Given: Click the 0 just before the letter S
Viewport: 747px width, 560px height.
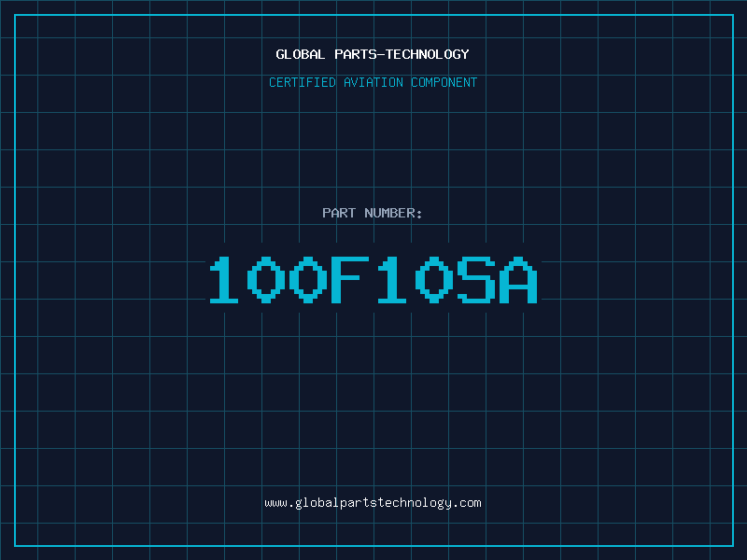Looking at the screenshot, I should [436, 281].
